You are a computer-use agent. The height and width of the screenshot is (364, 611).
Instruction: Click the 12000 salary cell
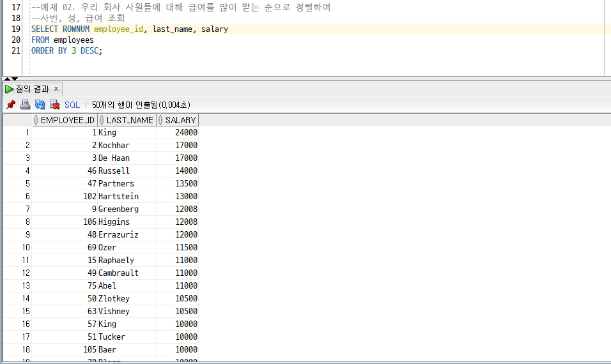pyautogui.click(x=177, y=235)
